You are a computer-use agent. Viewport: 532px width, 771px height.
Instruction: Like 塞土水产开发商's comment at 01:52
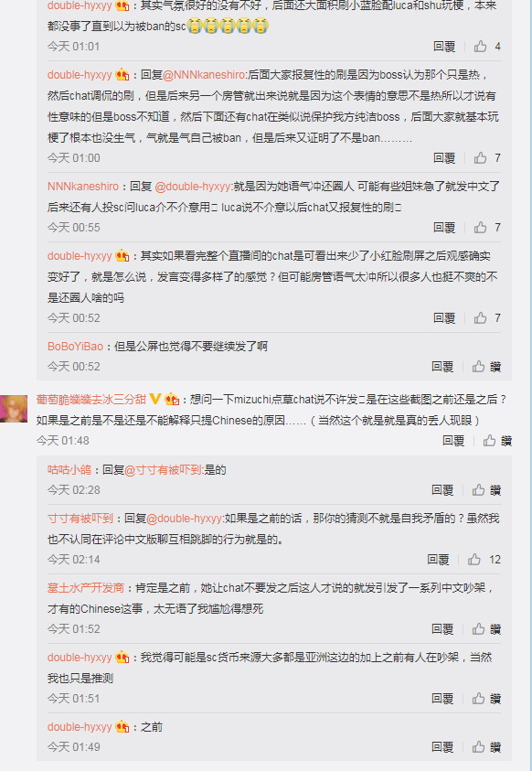[x=486, y=629]
